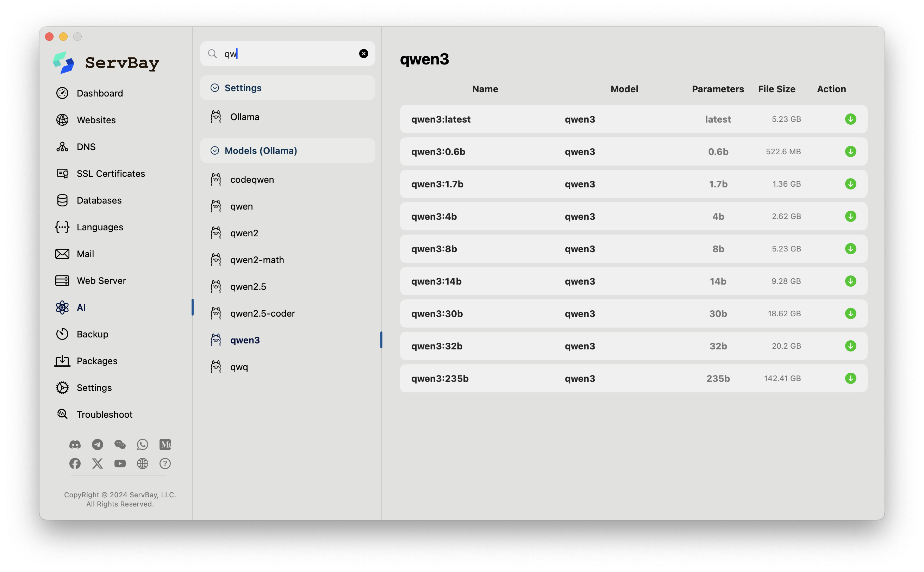Open Ollama settings item
This screenshot has width=924, height=572.
tap(244, 117)
